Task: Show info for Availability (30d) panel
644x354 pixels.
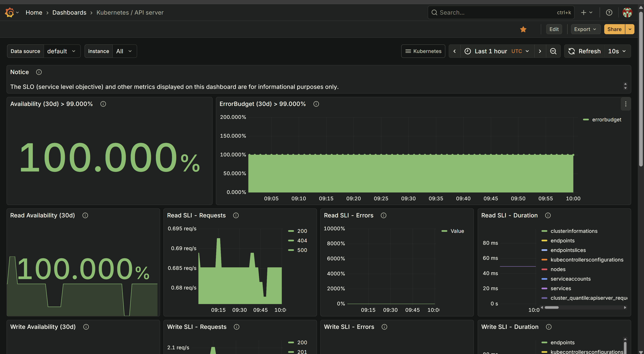Action: tap(103, 104)
